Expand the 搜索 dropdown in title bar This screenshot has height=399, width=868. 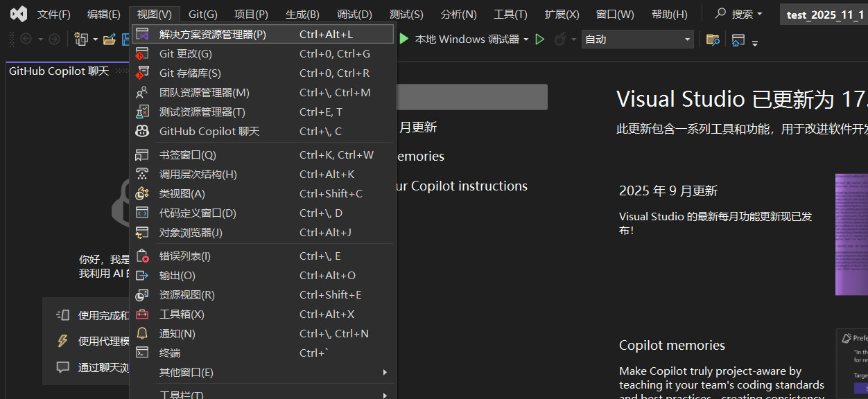(760, 14)
